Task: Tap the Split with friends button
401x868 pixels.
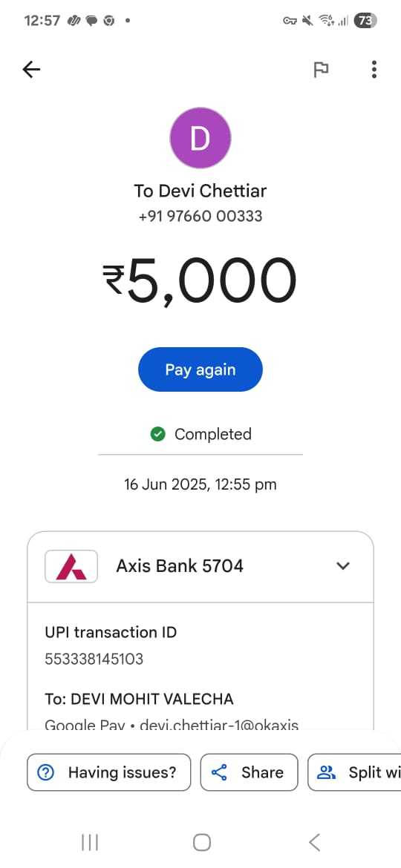Action: coord(354,772)
